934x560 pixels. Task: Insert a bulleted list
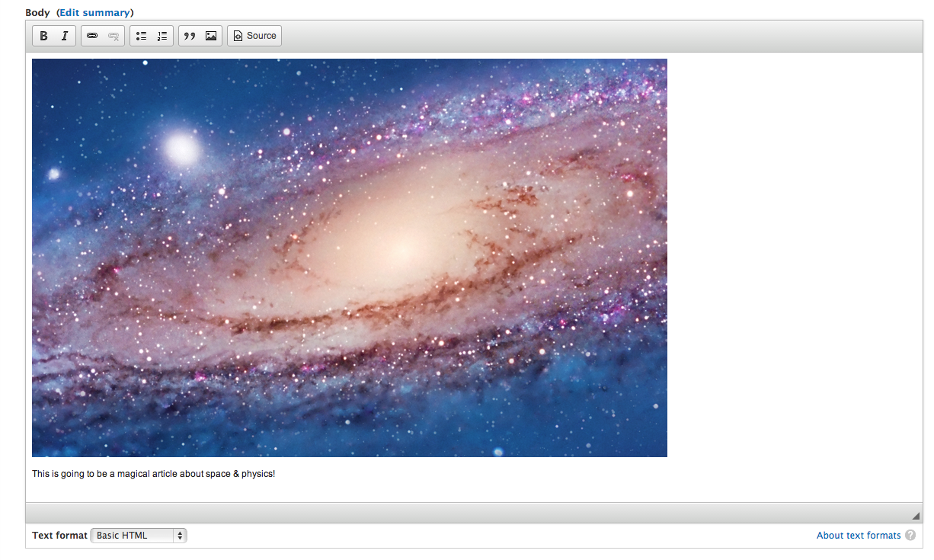pyautogui.click(x=141, y=36)
